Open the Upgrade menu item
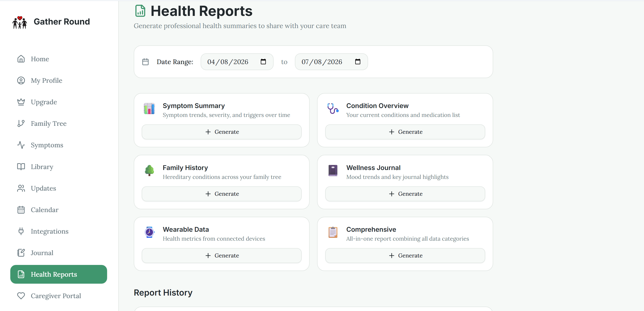Screen dimensions: 644x311 click(59, 102)
